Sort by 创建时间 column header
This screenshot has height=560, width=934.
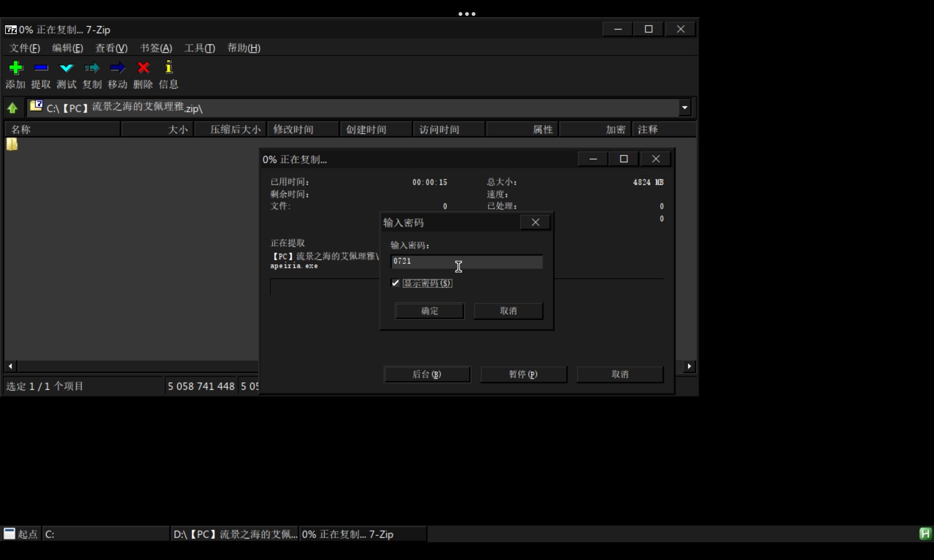[376, 129]
